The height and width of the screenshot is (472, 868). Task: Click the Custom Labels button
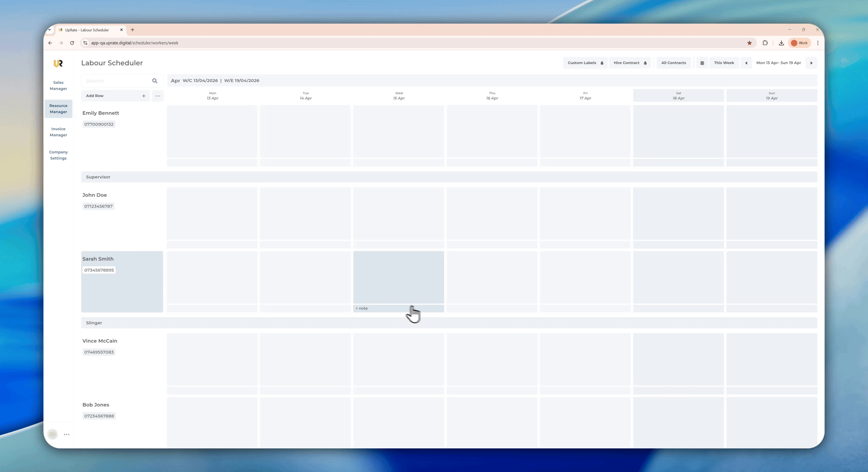click(x=585, y=63)
